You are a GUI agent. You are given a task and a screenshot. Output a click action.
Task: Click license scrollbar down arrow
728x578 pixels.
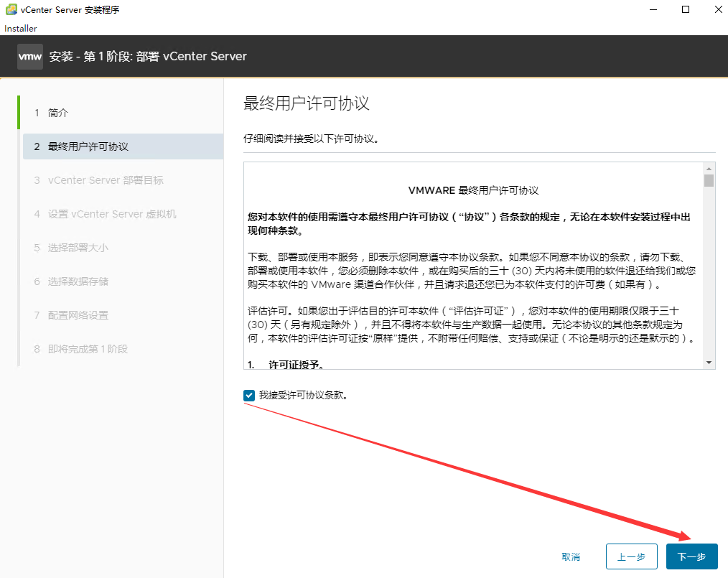[x=709, y=362]
